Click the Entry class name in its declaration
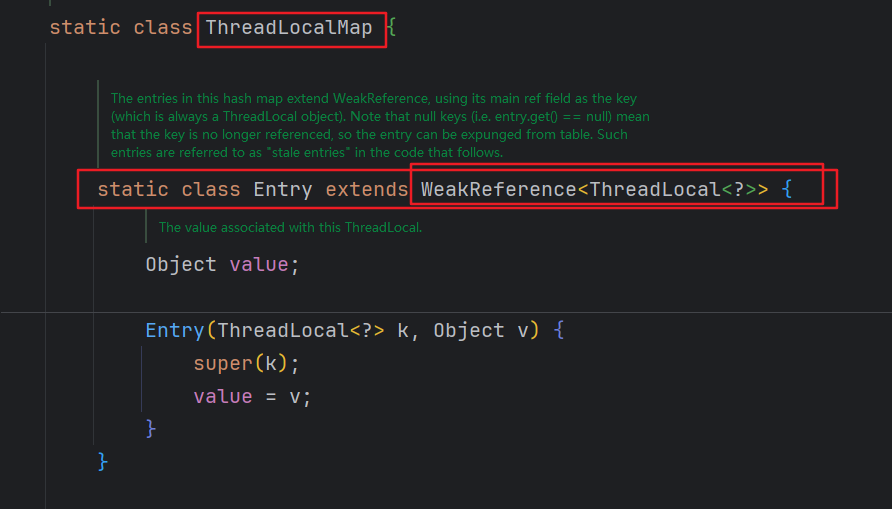 (283, 189)
